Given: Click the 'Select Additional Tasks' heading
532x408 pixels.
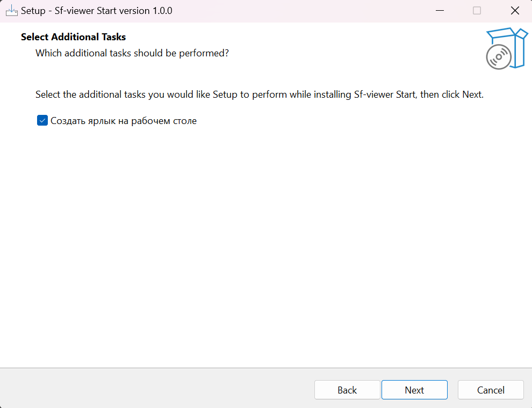Looking at the screenshot, I should point(73,37).
